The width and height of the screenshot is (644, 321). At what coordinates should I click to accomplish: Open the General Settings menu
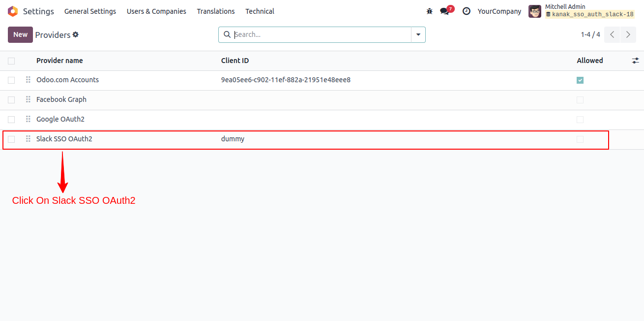pos(90,11)
